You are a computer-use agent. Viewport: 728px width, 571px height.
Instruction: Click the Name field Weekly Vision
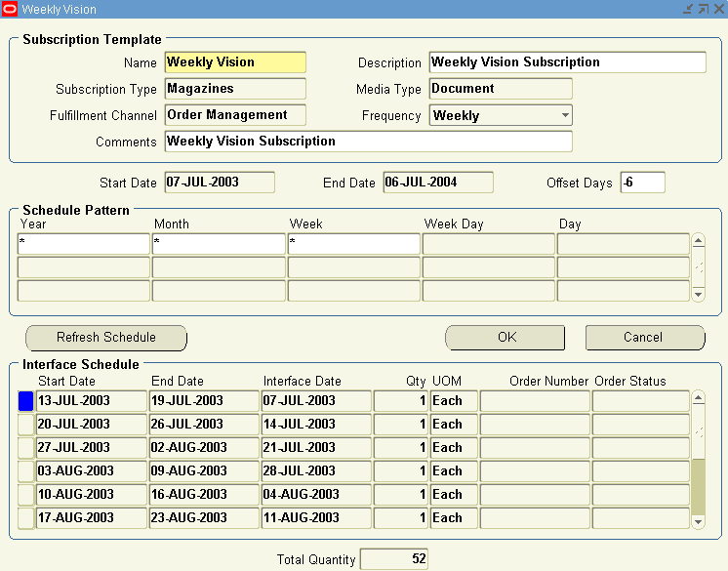point(235,62)
